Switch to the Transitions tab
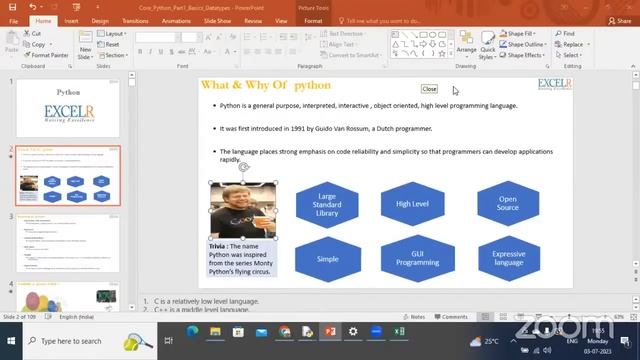This screenshot has width=640, height=360. click(135, 21)
